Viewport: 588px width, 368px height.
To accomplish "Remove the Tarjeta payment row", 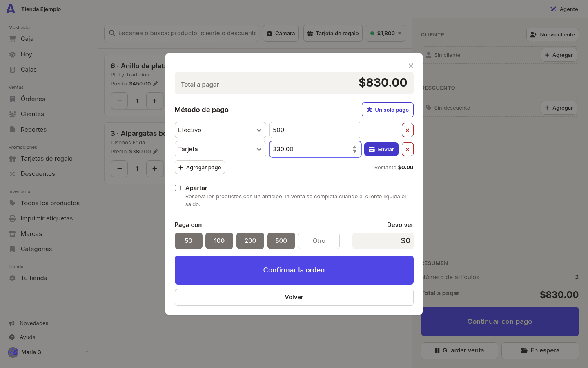I will coord(408,149).
